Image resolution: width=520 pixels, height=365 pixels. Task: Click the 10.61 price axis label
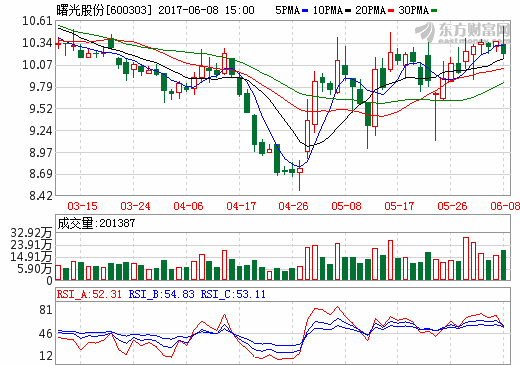pos(37,21)
